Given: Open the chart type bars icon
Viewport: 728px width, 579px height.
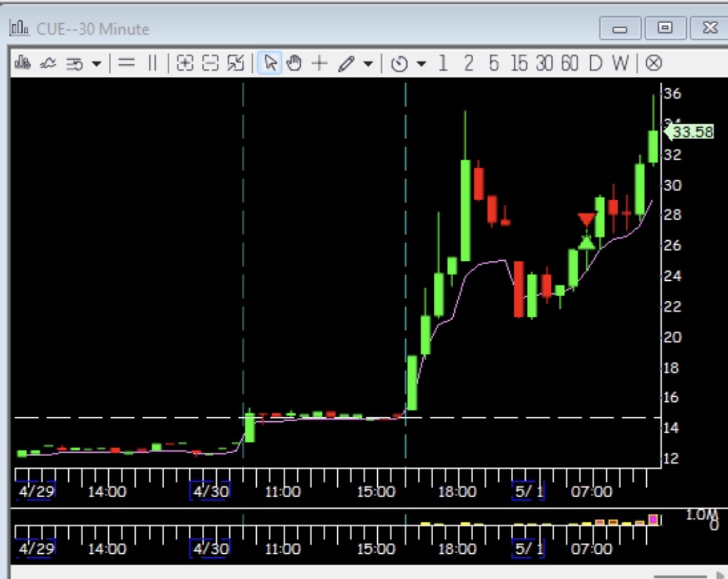Looking at the screenshot, I should [23, 62].
